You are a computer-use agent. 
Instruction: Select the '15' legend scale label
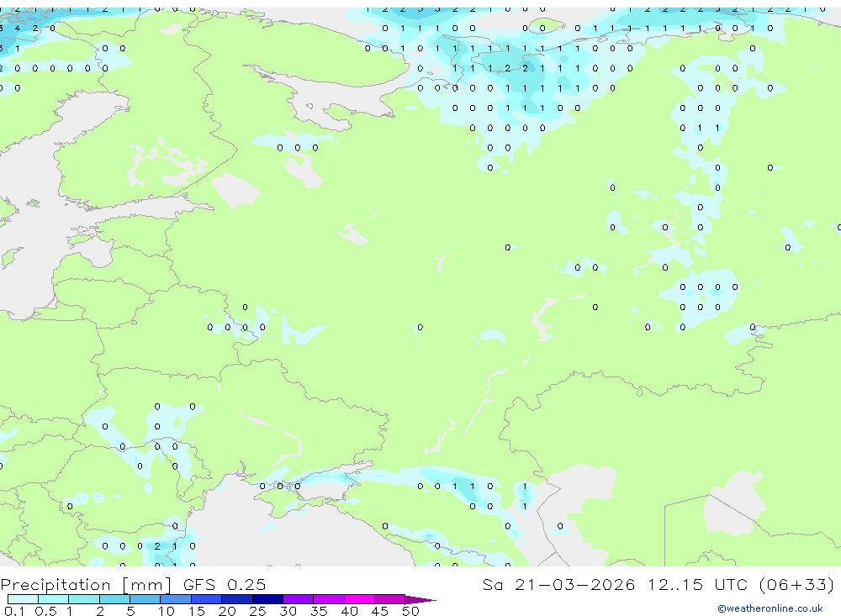pyautogui.click(x=197, y=611)
